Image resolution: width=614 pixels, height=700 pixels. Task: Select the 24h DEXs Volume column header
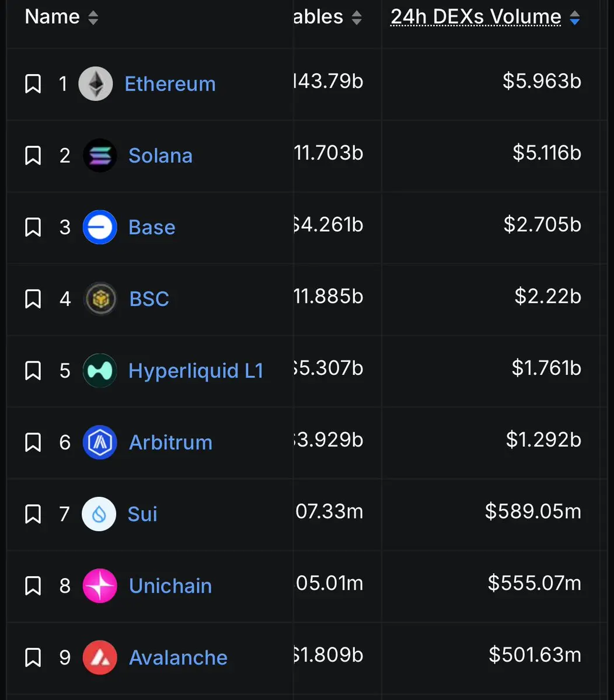476,17
